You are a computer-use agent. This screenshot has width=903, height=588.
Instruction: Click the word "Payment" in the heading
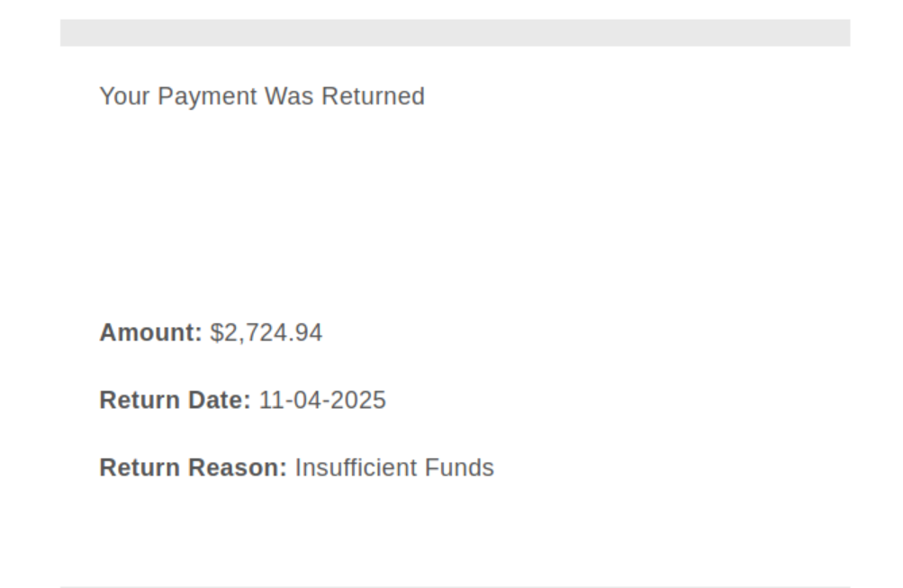[207, 96]
